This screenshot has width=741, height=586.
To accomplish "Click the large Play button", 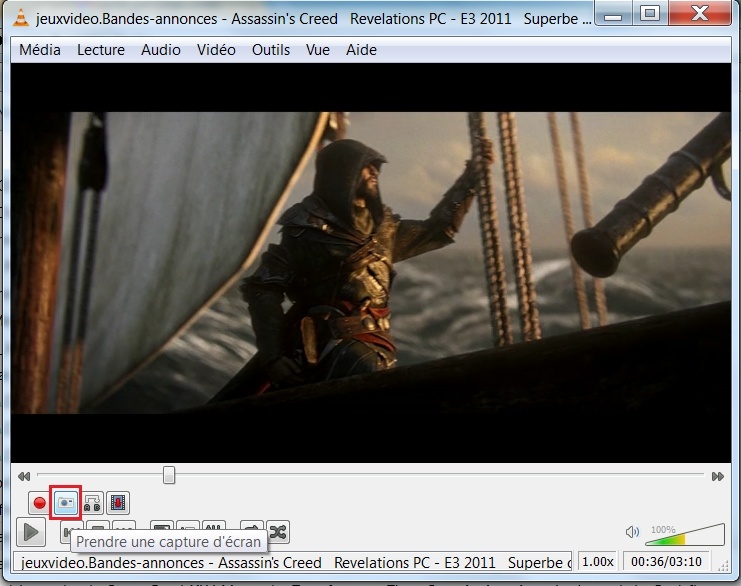I will point(31,532).
